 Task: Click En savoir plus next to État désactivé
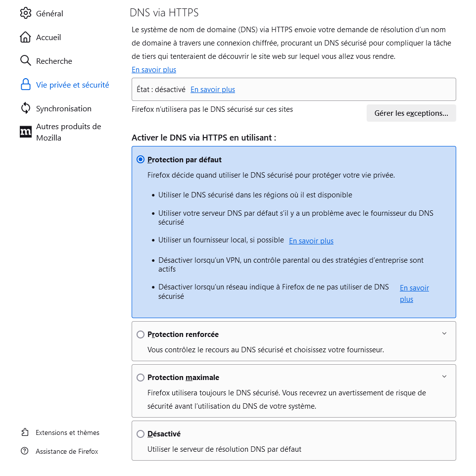(212, 90)
